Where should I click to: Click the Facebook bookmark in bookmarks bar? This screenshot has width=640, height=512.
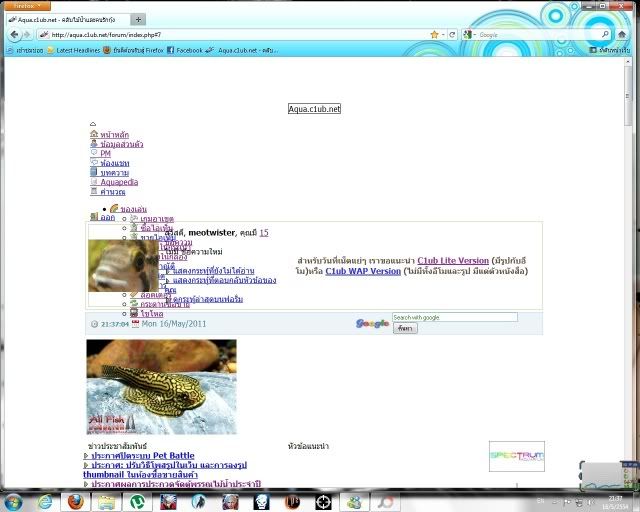(185, 49)
